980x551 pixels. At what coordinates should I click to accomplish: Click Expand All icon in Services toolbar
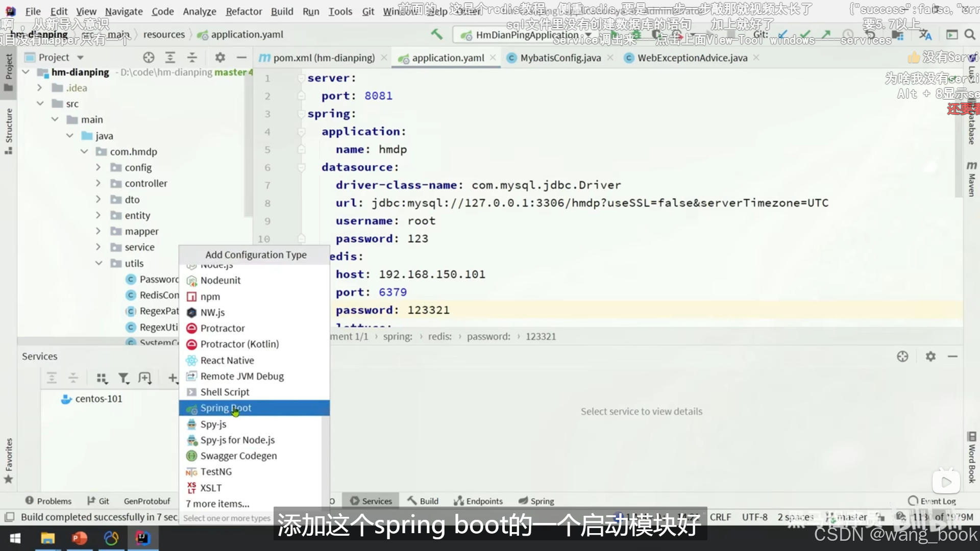[52, 378]
